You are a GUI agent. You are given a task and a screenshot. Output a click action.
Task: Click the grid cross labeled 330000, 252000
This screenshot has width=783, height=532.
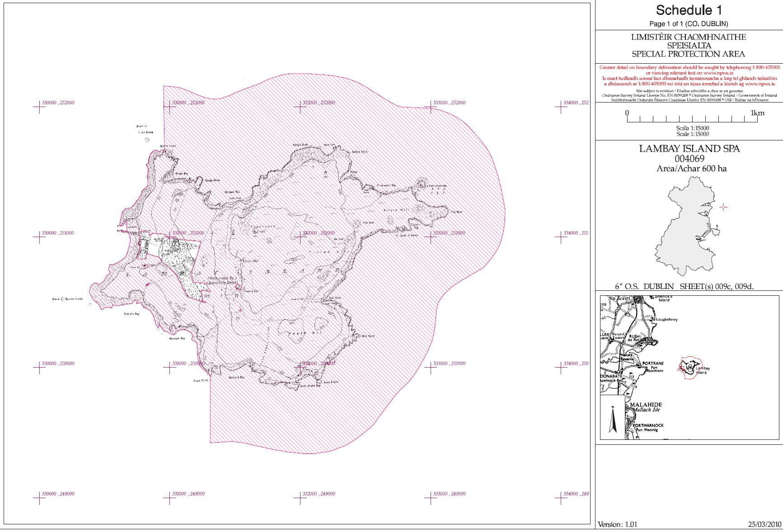click(x=39, y=107)
